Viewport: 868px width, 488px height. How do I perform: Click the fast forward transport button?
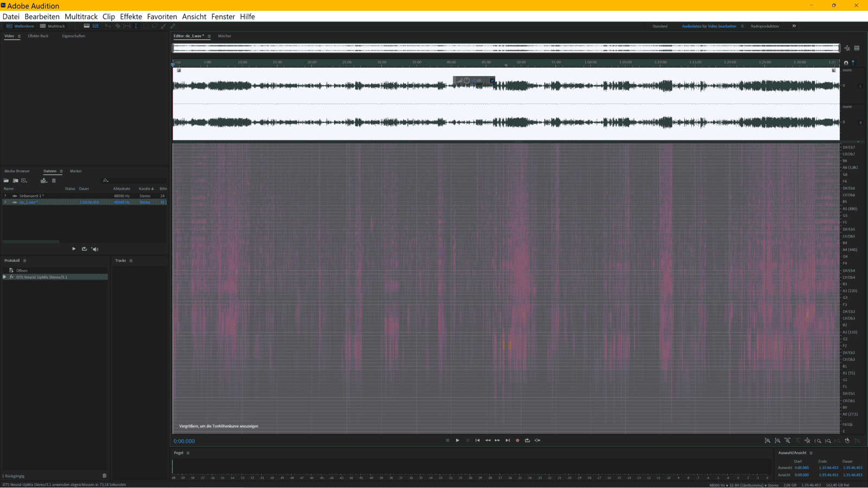pos(497,440)
